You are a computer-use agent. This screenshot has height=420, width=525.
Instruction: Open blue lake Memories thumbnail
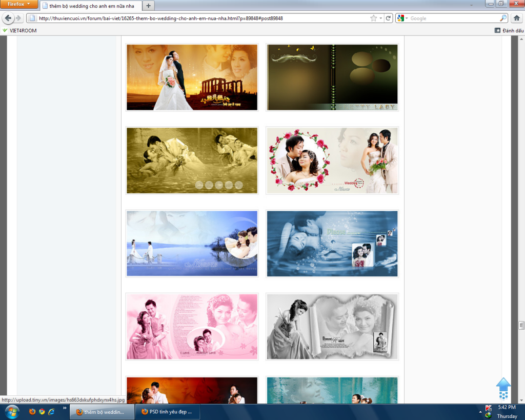192,244
